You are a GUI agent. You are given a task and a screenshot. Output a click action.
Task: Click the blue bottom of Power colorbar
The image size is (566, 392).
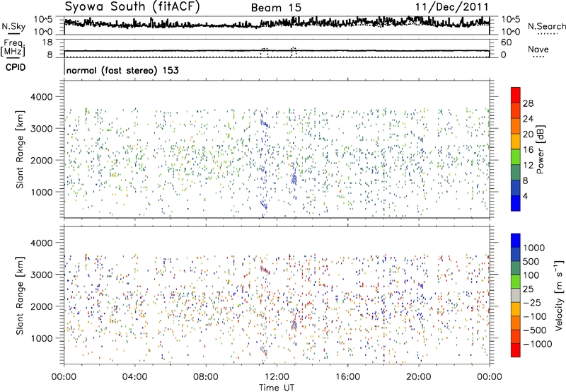point(516,203)
